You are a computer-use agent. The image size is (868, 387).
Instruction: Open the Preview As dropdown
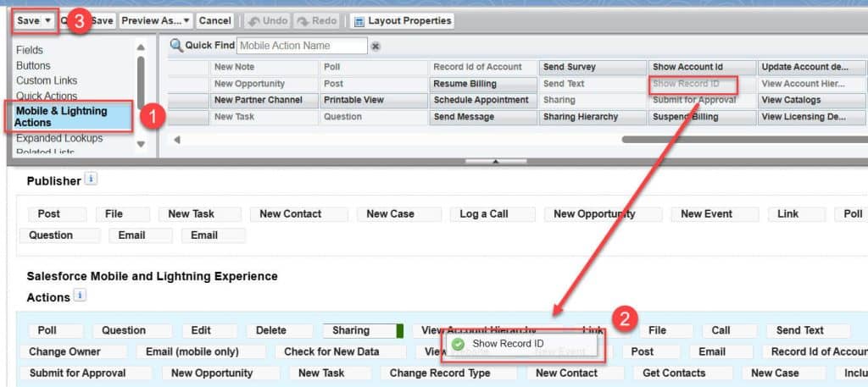pyautogui.click(x=156, y=21)
